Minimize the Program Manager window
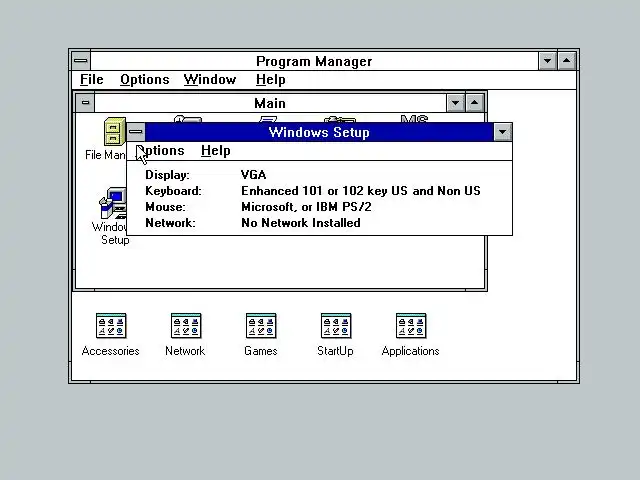 (x=548, y=61)
